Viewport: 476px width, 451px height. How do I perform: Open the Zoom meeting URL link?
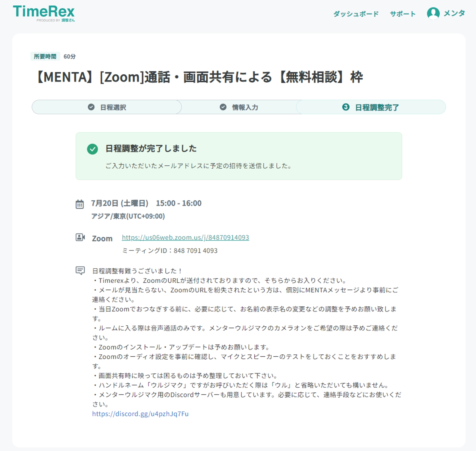185,237
